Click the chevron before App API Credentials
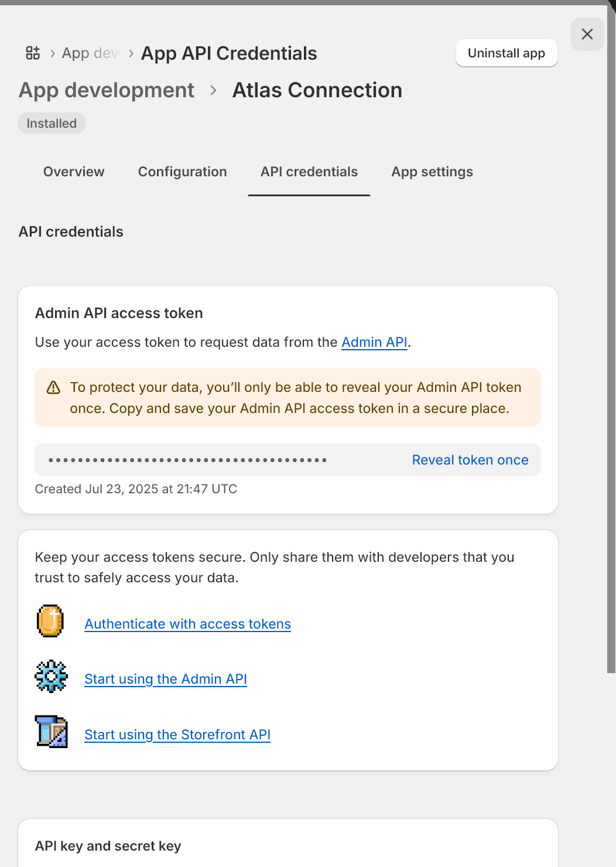Viewport: 616px width, 867px height. click(131, 53)
